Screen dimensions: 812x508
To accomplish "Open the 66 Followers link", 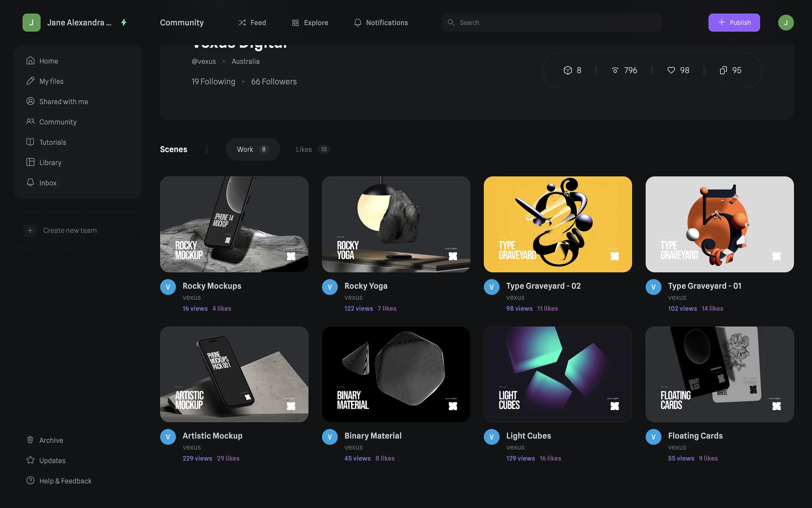I will pos(274,81).
